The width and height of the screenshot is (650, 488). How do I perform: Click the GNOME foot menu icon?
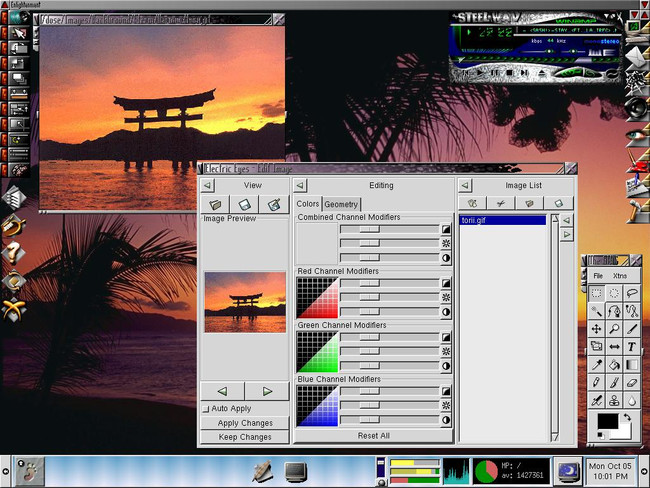click(x=29, y=471)
